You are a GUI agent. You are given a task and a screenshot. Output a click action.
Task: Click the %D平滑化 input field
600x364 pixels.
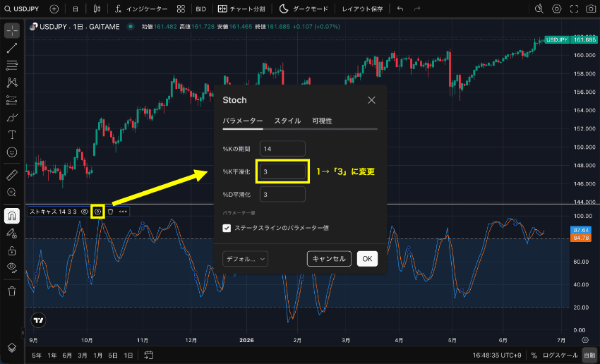282,195
